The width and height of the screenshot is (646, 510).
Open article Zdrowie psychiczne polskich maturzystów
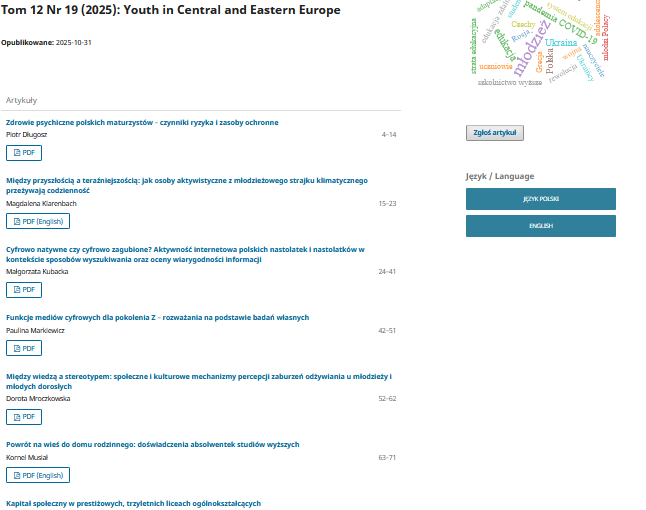142,122
